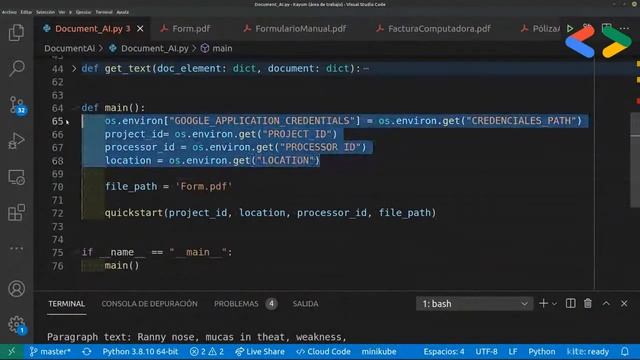Maximize the panel with chevron-up icon
The image size is (640, 360).
pos(606,303)
